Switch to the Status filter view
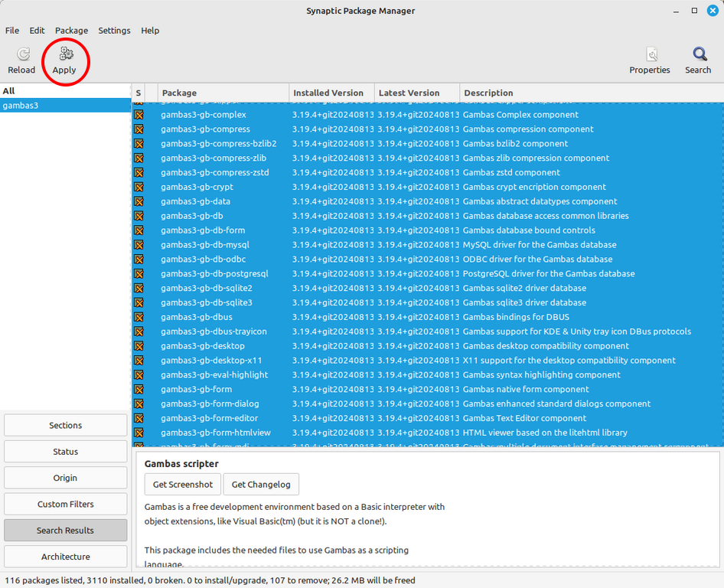This screenshot has width=724, height=588. pyautogui.click(x=66, y=452)
